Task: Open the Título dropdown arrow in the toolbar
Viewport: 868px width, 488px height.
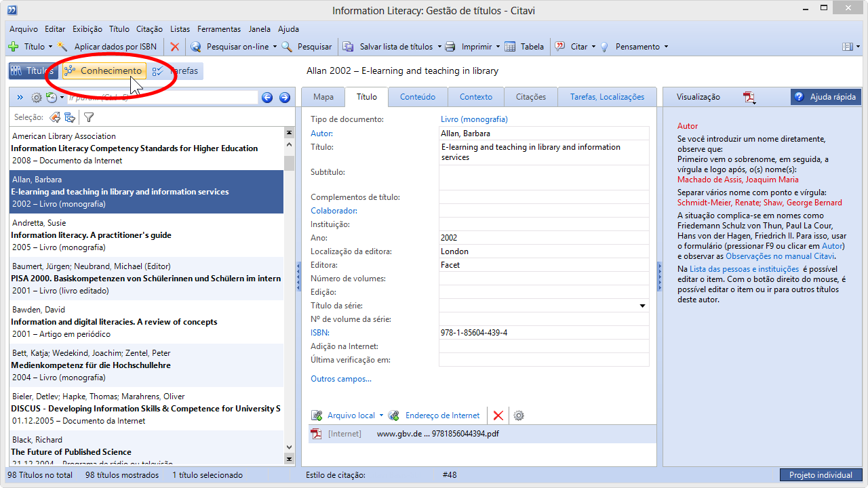Action: click(50, 47)
